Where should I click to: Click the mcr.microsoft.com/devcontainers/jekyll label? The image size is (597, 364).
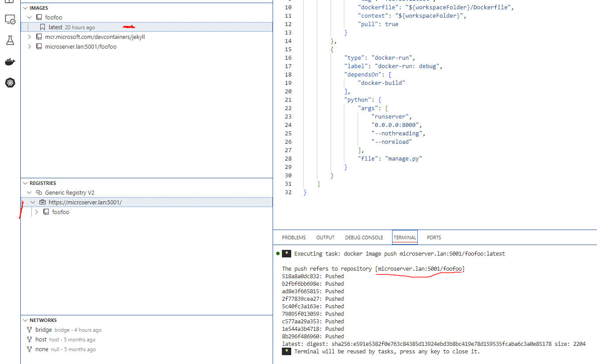point(95,37)
